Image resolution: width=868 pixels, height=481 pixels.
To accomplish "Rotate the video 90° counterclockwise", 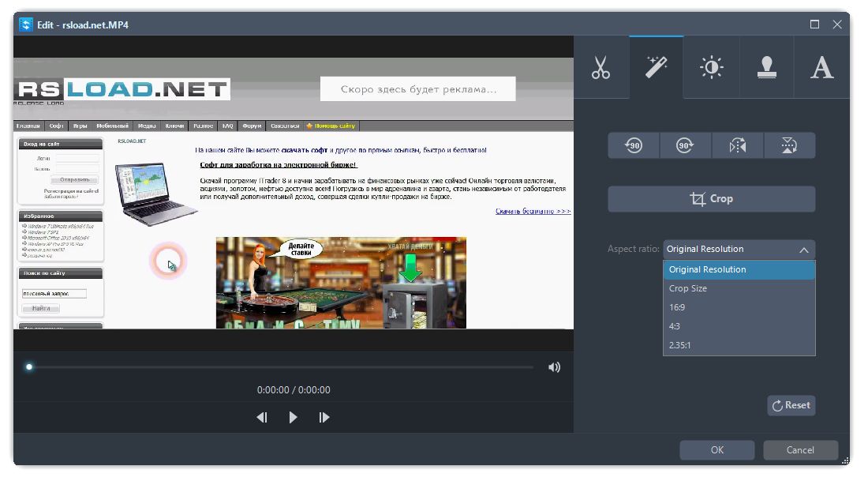I will (633, 145).
